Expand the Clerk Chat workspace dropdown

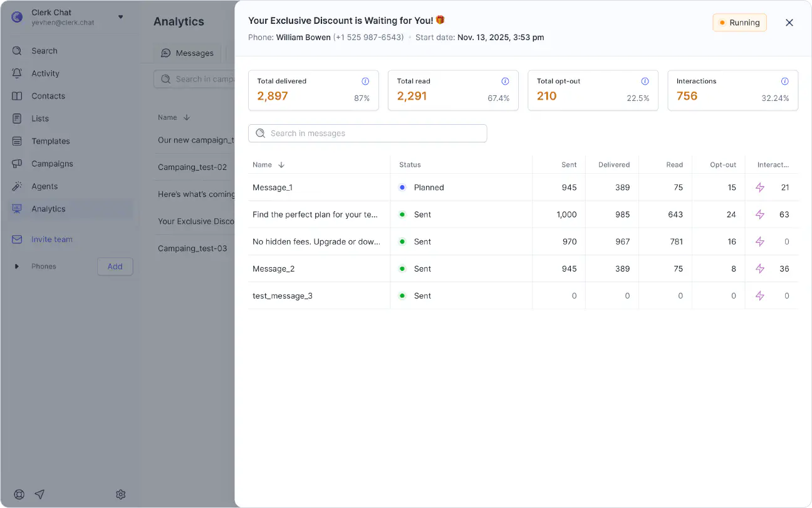(120, 17)
